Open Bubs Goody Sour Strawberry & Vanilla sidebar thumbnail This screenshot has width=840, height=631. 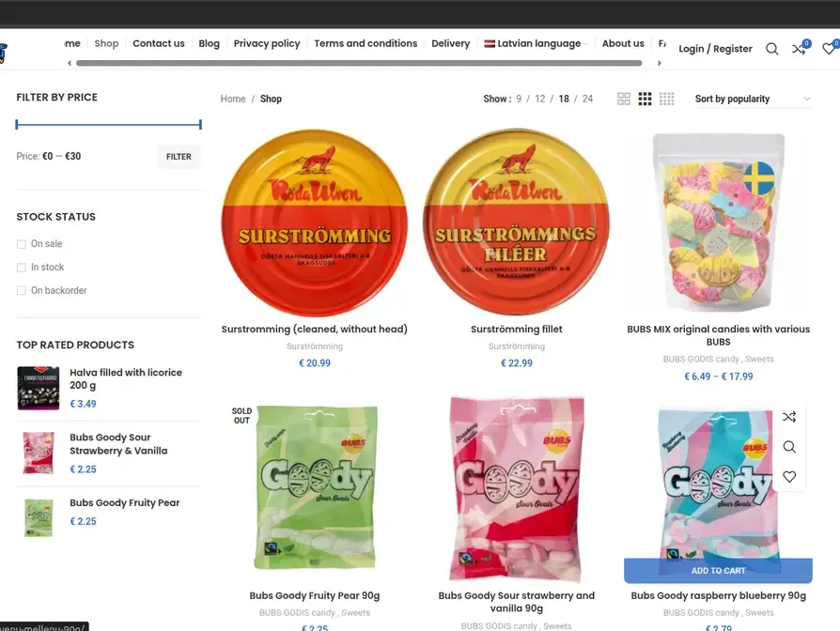pos(39,454)
